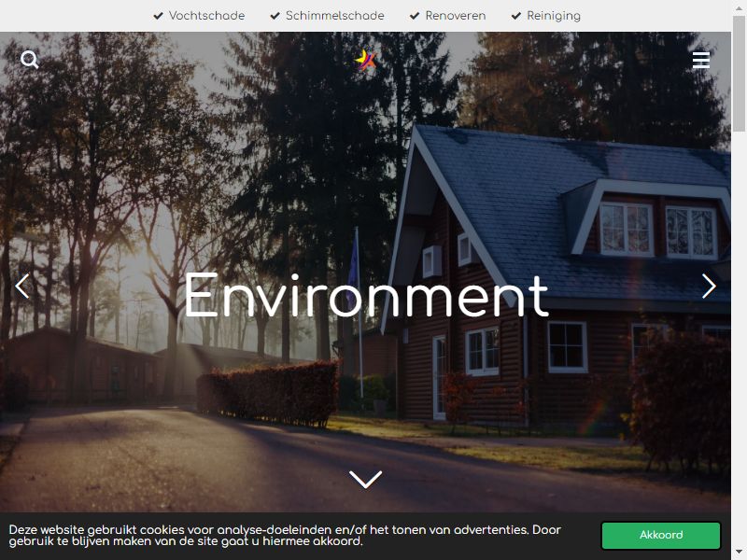
Task: Select the Reiniging top bar item
Action: [554, 16]
